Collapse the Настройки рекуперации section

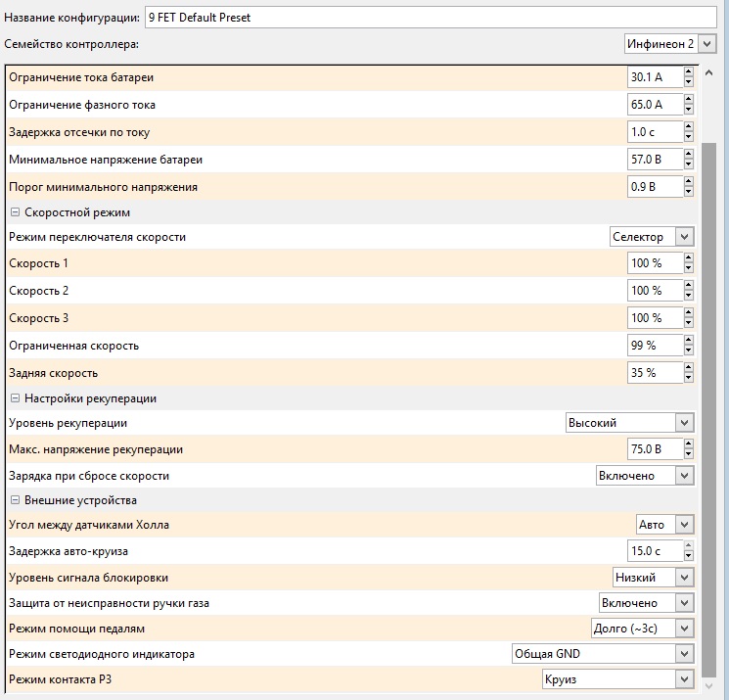tap(15, 398)
